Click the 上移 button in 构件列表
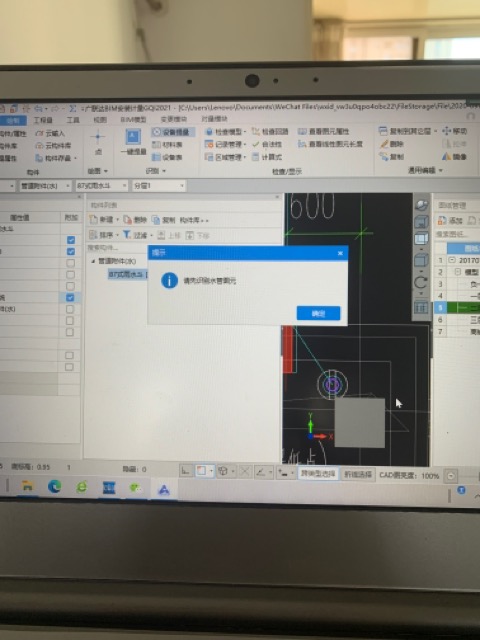The height and width of the screenshot is (640, 480). point(169,235)
